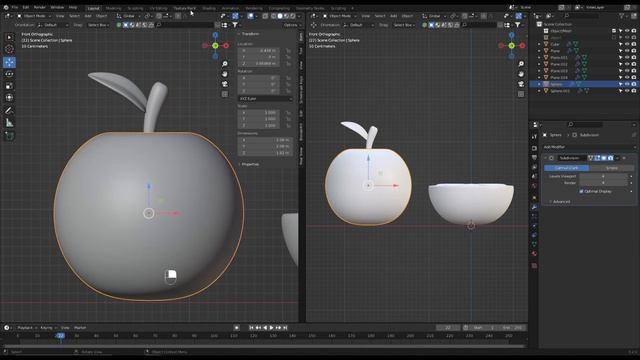Image resolution: width=640 pixels, height=360 pixels.
Task: Open Object Mode dropdown in left viewport
Action: pyautogui.click(x=34, y=16)
